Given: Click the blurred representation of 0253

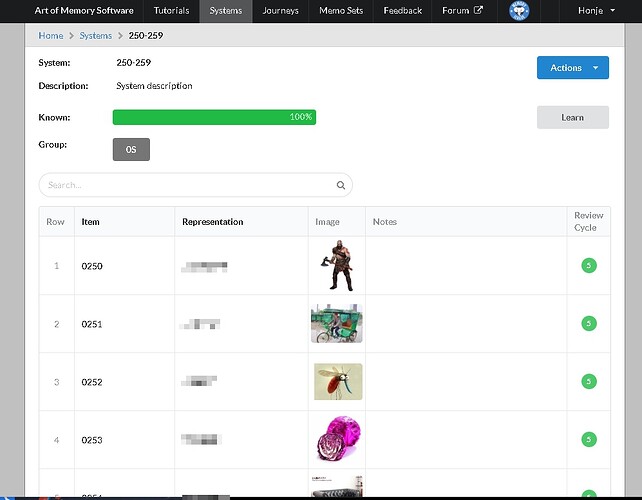Looking at the screenshot, I should click(201, 439).
